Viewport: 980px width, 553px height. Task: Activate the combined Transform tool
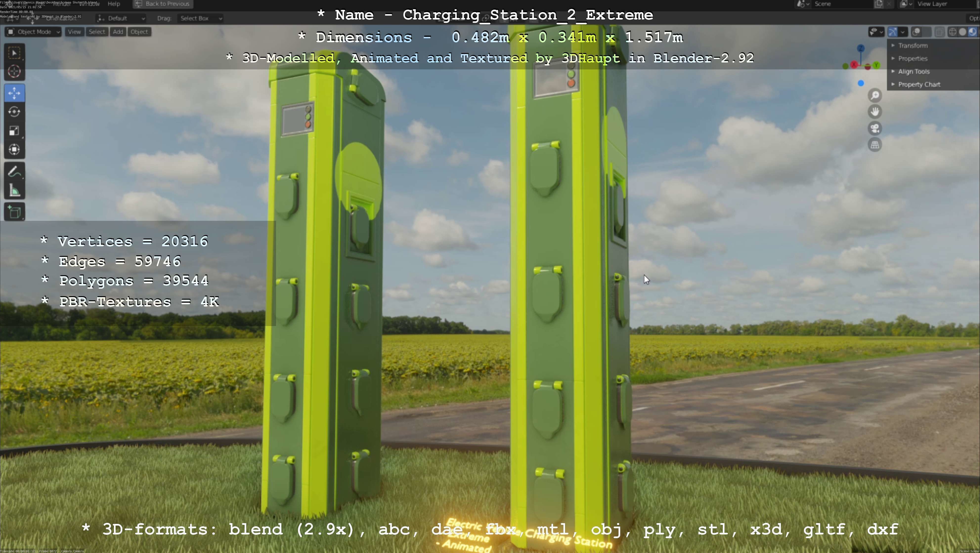14,149
